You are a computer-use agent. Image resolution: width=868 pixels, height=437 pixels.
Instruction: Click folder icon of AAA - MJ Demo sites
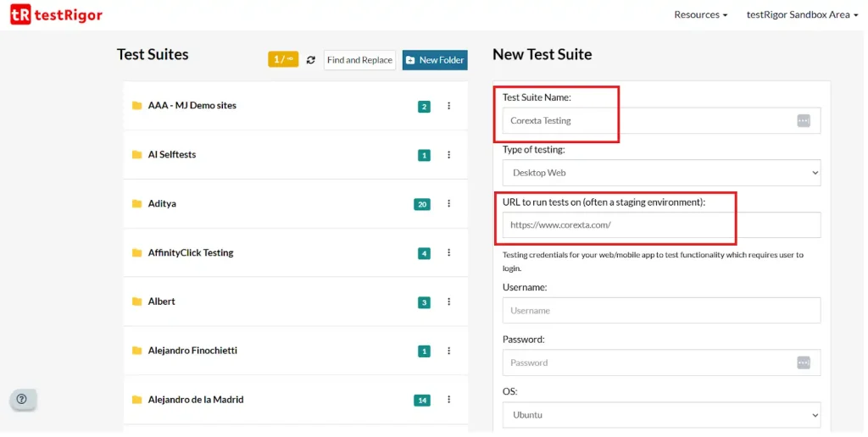136,105
